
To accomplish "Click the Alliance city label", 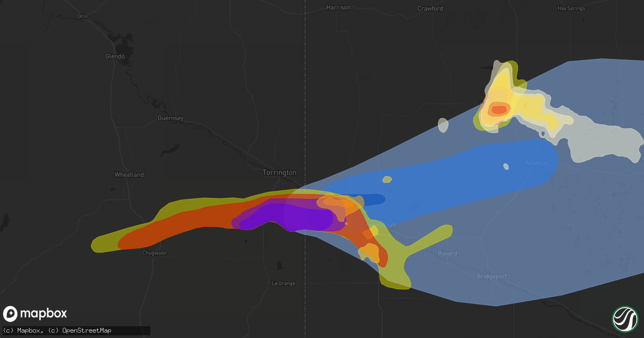I will tap(536, 163).
